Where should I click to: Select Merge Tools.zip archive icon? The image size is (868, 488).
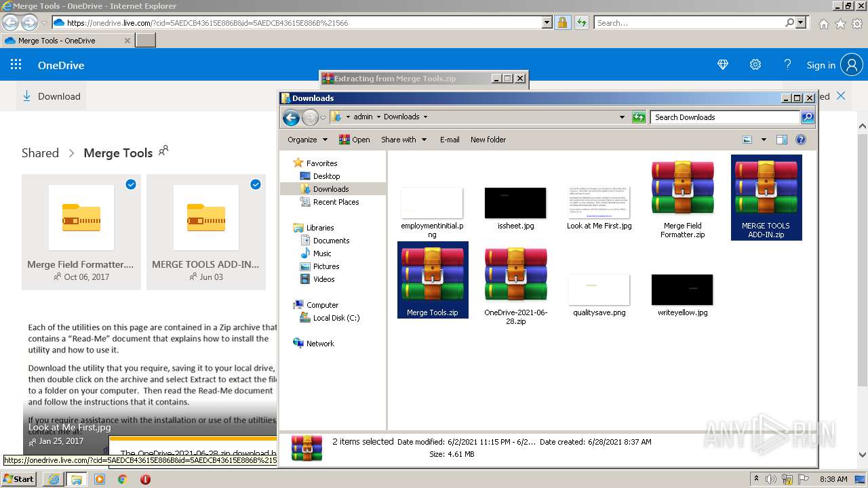[433, 274]
